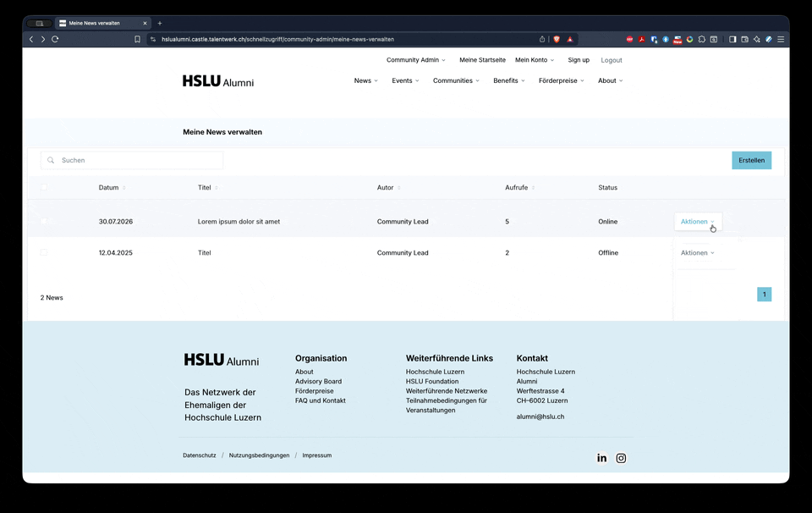
Task: Open Aktionen dropdown for Lorem ipsum row
Action: [x=697, y=222]
